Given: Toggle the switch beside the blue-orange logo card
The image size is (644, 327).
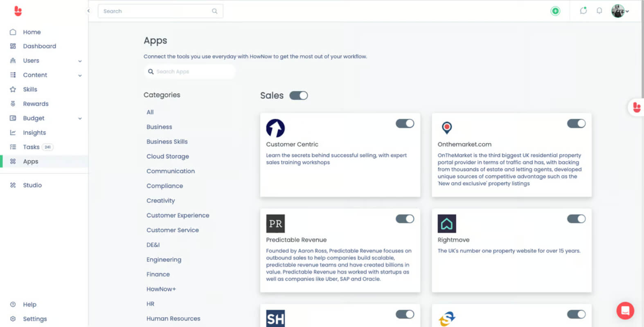Looking at the screenshot, I should point(576,314).
